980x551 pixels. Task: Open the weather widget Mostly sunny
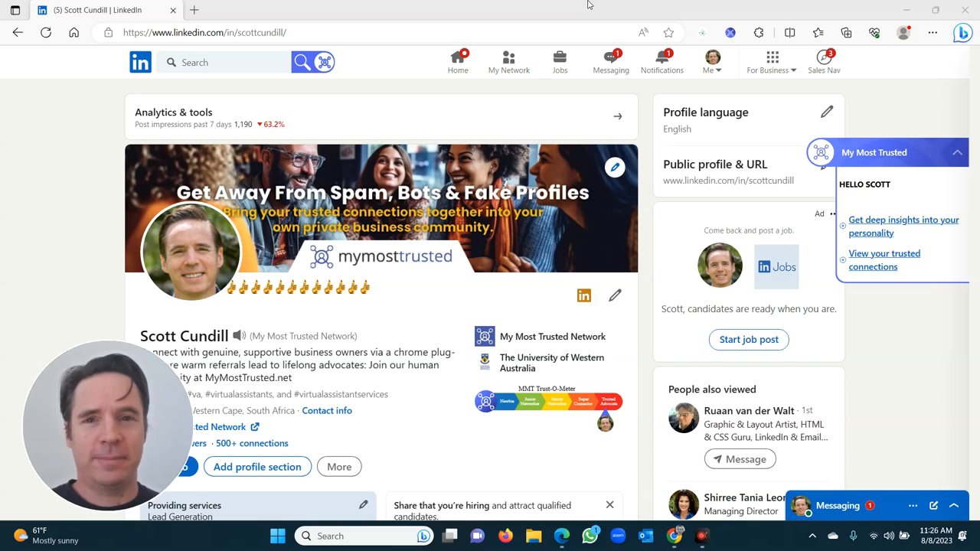[x=47, y=536]
